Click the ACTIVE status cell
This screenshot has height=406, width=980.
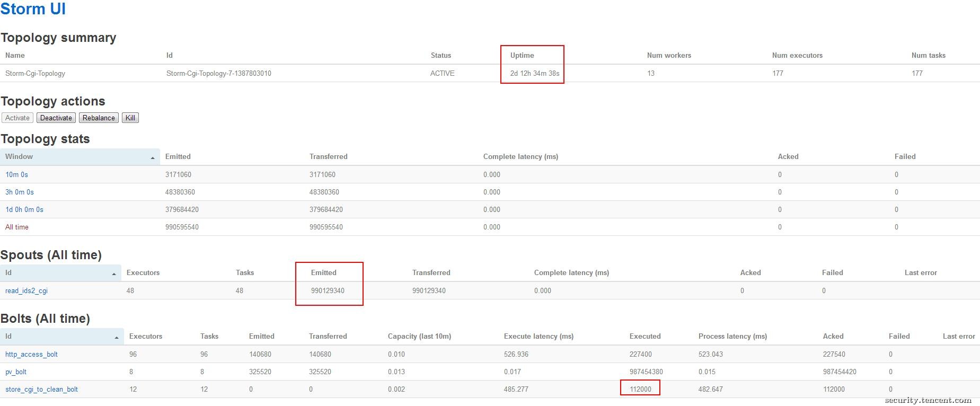point(442,73)
